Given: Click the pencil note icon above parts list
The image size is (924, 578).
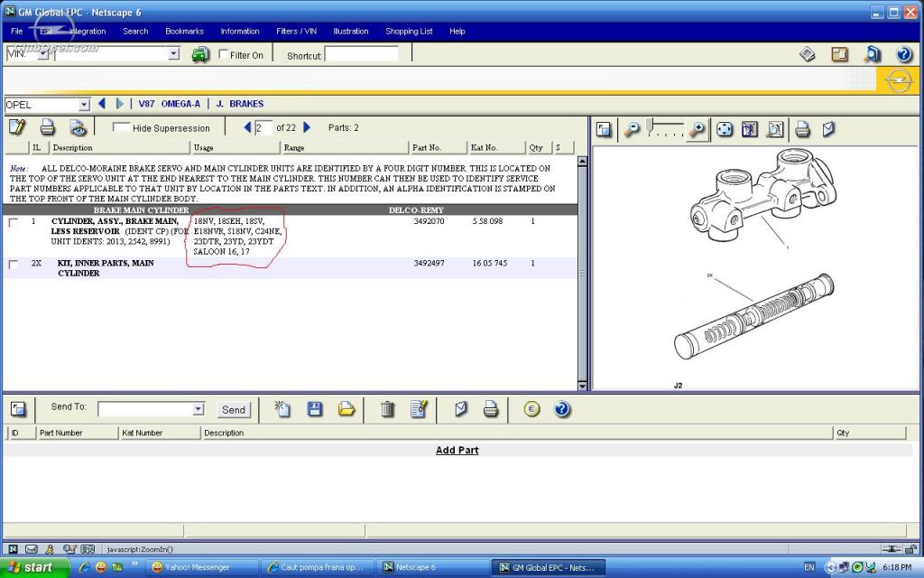Looking at the screenshot, I should click(x=17, y=127).
